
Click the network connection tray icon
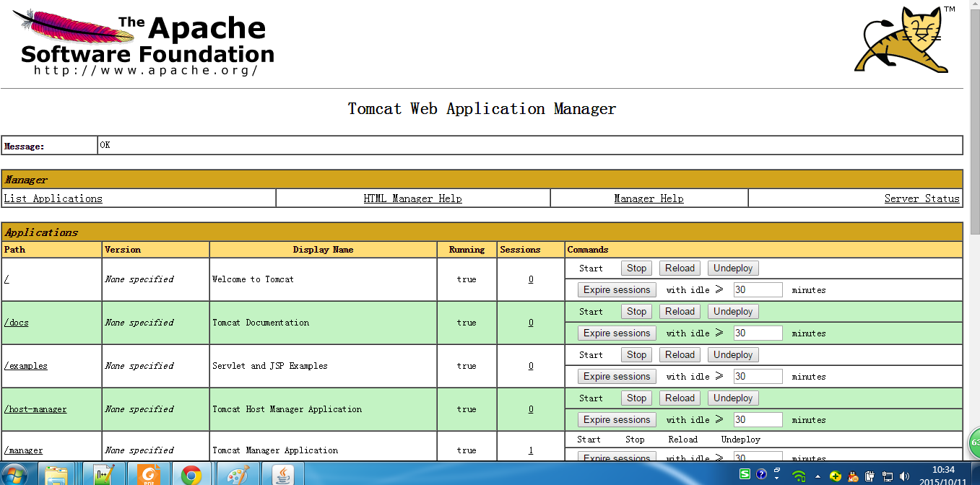tap(886, 476)
